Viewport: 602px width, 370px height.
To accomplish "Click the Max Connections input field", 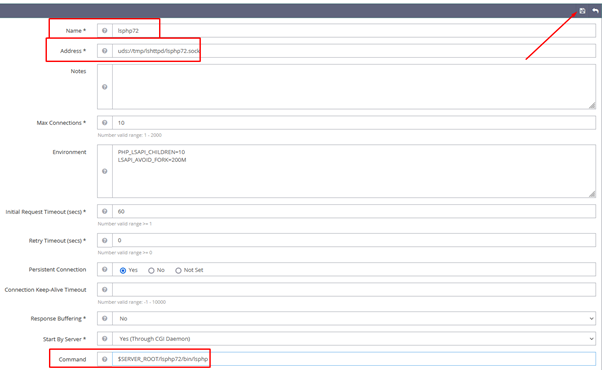I will 354,123.
